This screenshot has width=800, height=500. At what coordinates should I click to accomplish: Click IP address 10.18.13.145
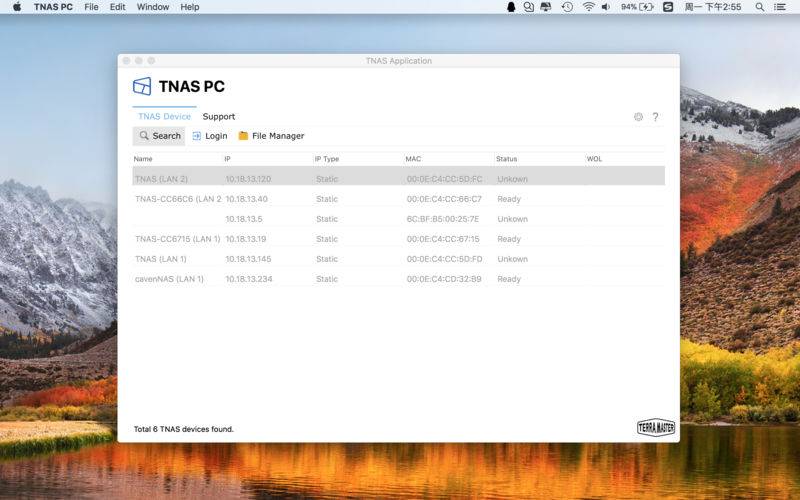click(248, 259)
